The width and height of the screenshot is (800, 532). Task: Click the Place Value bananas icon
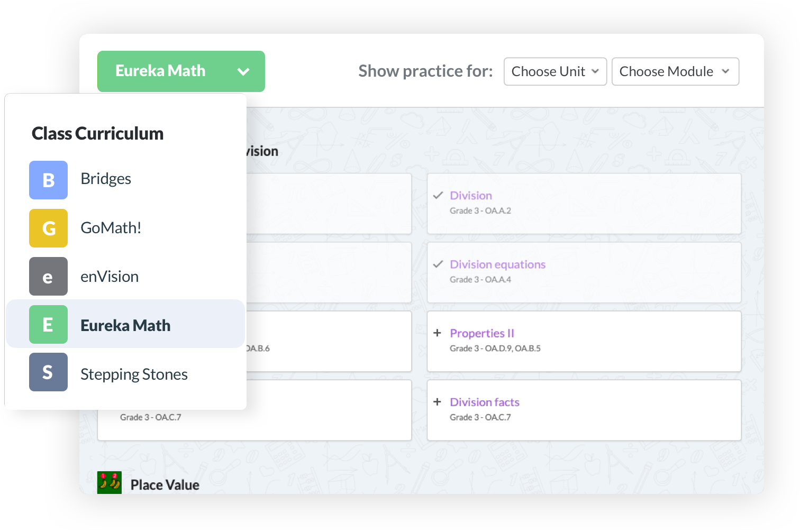110,483
